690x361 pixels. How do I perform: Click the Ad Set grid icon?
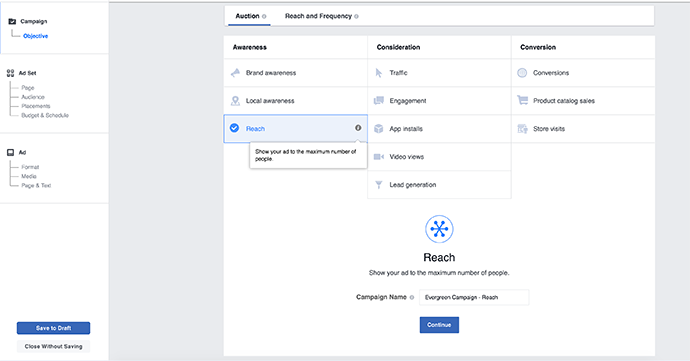click(x=11, y=73)
